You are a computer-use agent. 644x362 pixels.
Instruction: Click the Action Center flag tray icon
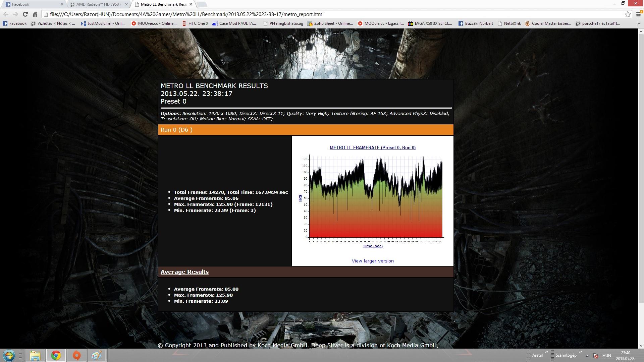click(595, 356)
